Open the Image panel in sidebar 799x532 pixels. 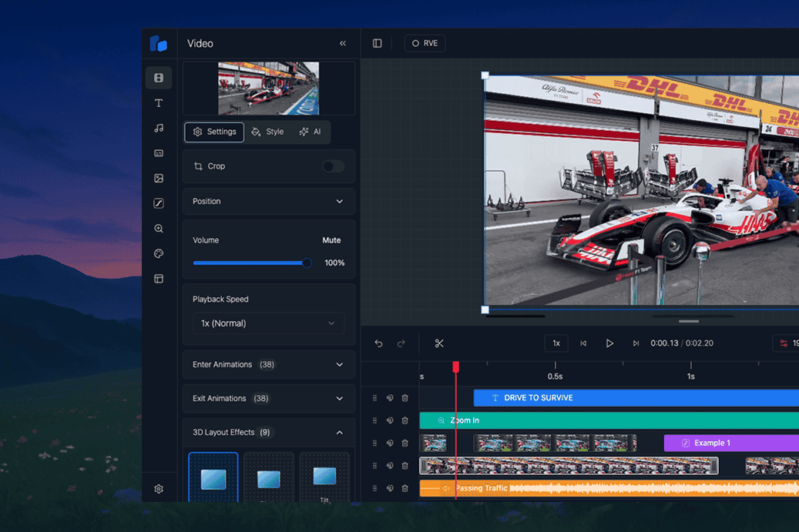pyautogui.click(x=159, y=178)
